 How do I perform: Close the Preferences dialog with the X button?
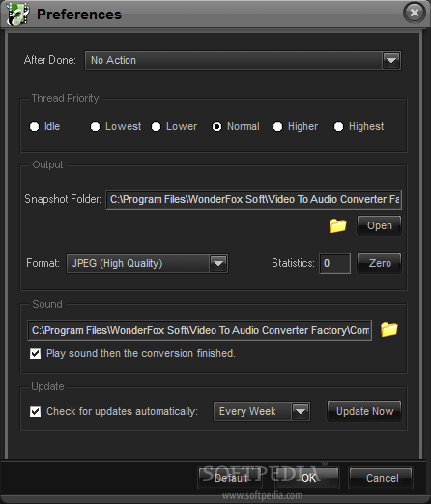pos(415,13)
